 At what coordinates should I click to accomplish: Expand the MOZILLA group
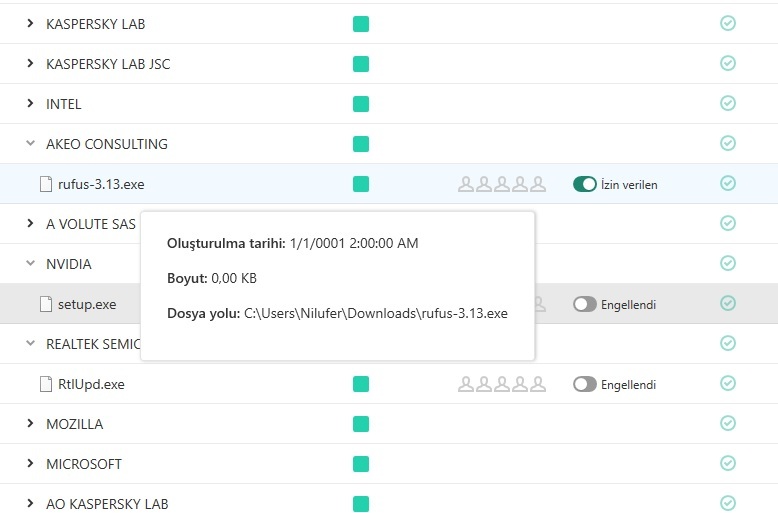[x=30, y=423]
